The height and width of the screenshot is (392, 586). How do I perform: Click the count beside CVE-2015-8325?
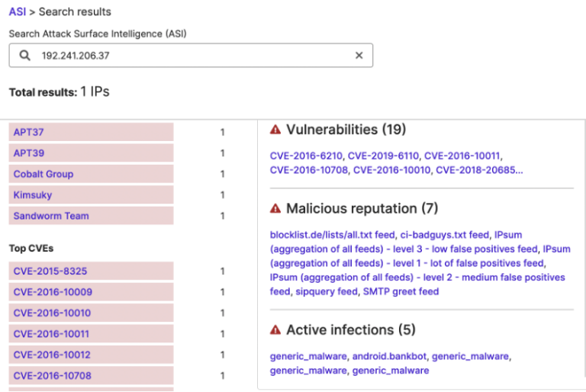[x=222, y=271]
